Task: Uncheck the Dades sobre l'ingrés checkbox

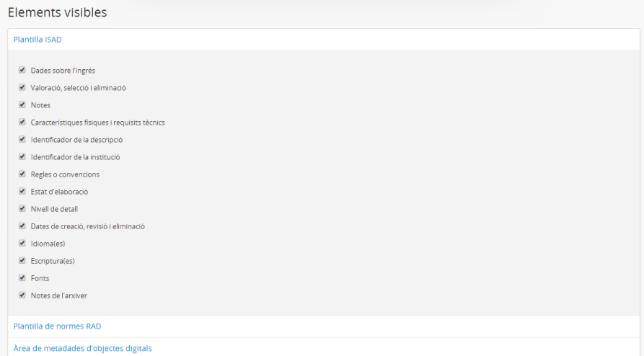Action: click(22, 70)
